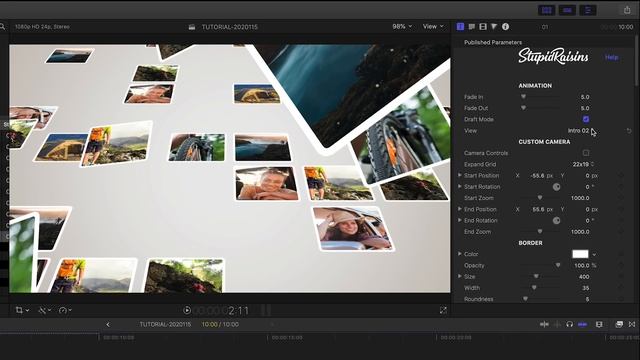This screenshot has height=360, width=640.
Task: Play the viewer clip
Action: (x=187, y=311)
